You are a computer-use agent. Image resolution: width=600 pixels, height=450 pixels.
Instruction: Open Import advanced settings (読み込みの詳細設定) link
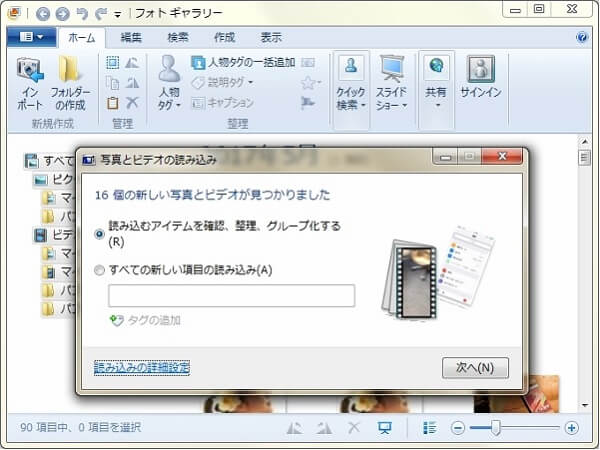coord(142,367)
